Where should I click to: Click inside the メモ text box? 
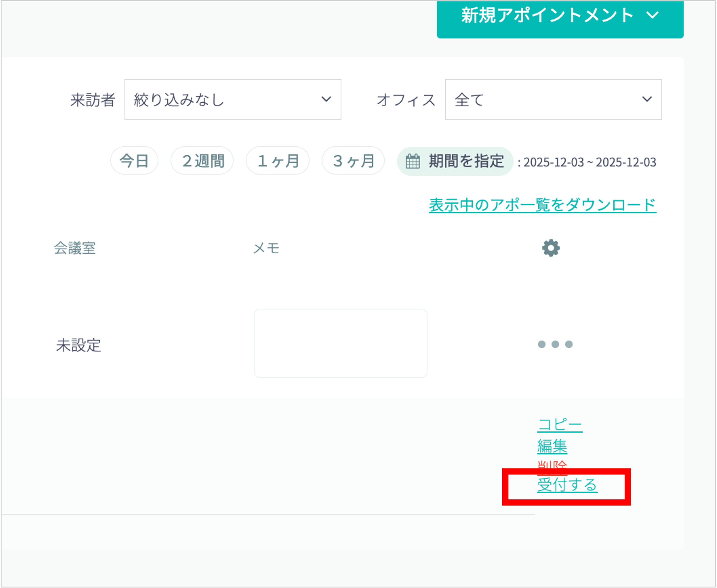tap(340, 343)
